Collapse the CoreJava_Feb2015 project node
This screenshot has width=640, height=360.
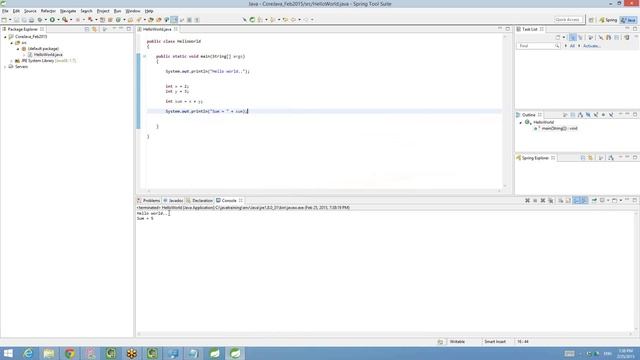(5, 37)
